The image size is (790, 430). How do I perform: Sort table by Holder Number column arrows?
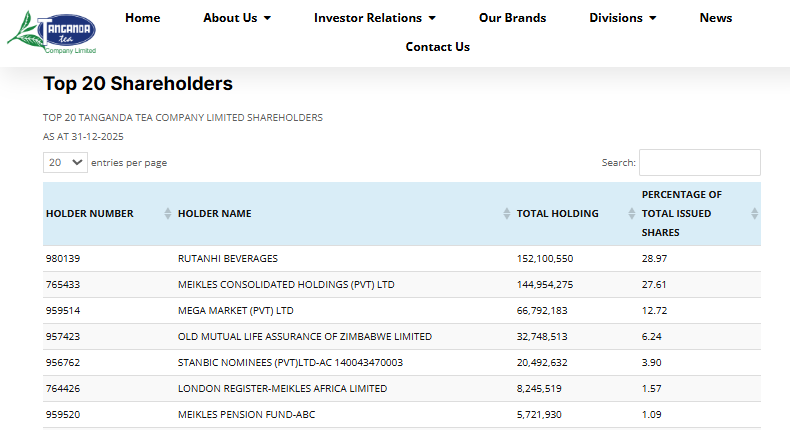click(168, 214)
